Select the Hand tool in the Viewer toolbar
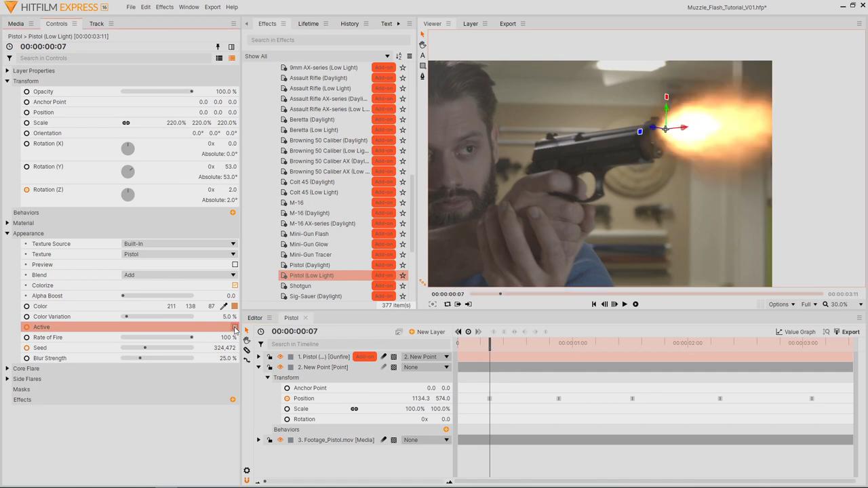The height and width of the screenshot is (488, 868). point(422,45)
